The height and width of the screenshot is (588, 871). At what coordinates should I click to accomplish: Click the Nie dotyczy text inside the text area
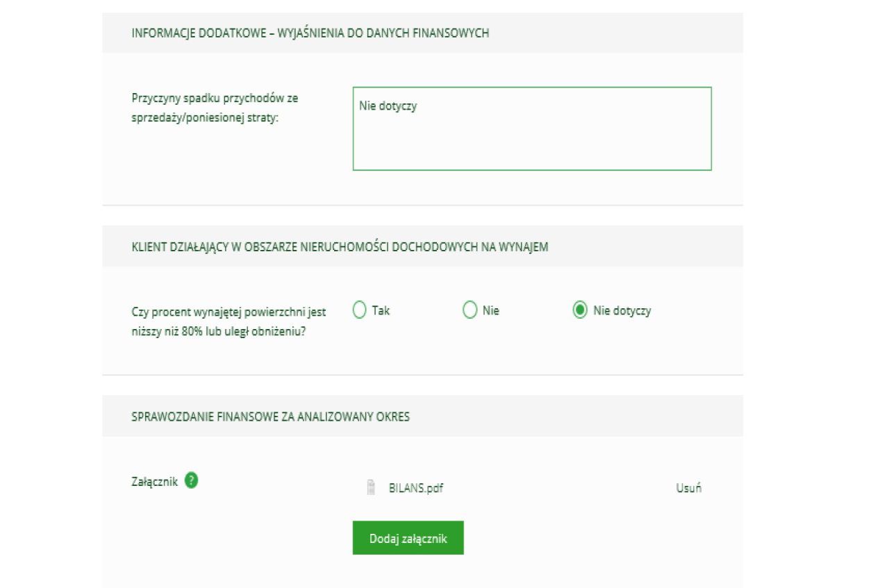tap(388, 106)
